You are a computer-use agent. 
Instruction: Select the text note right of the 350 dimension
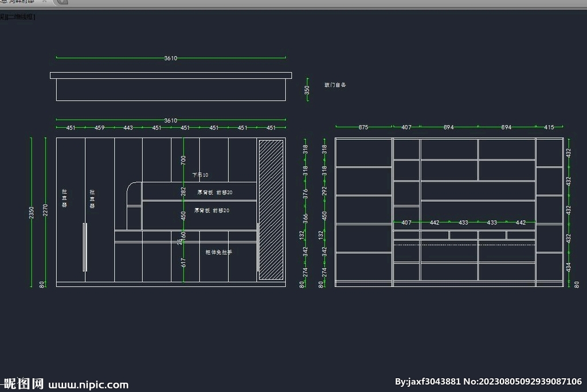click(335, 85)
